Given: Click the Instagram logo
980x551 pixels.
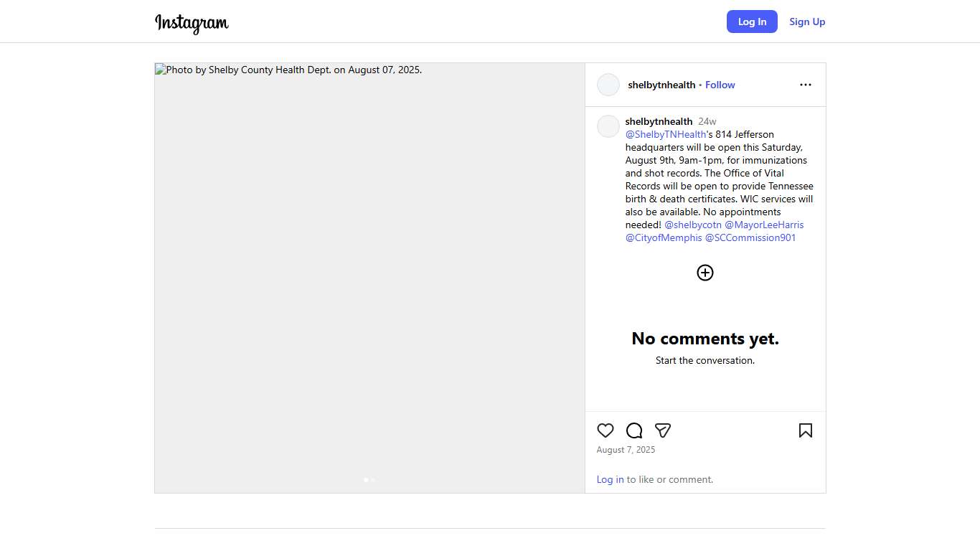Looking at the screenshot, I should pyautogui.click(x=192, y=22).
